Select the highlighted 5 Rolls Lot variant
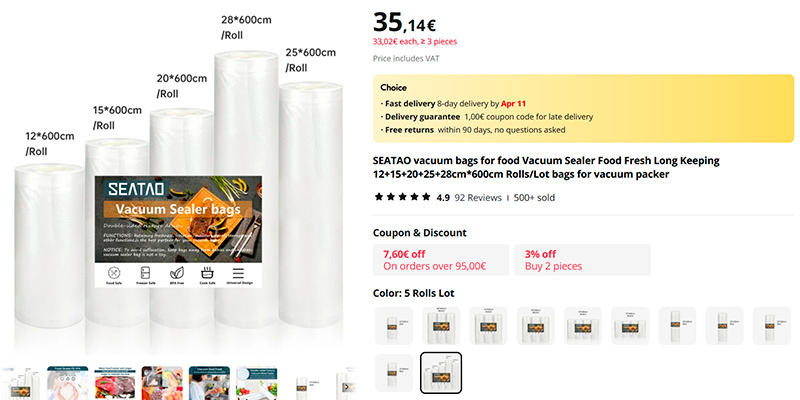 pos(441,372)
